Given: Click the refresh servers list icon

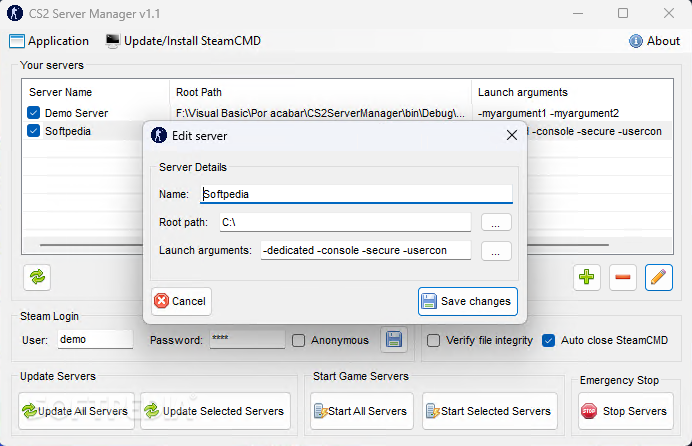Looking at the screenshot, I should [37, 277].
